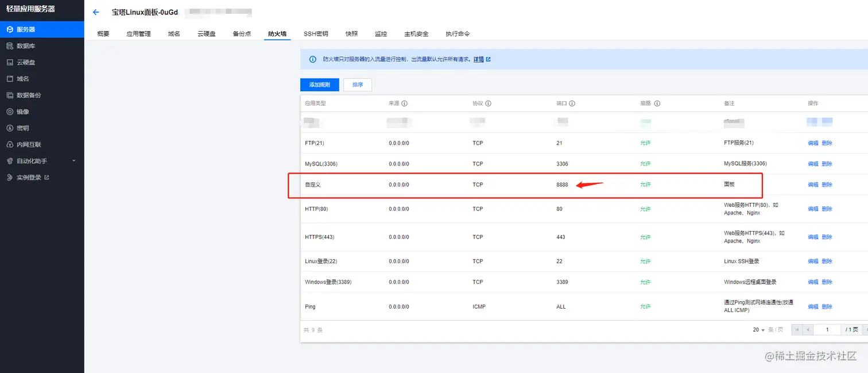The image size is (868, 373).
Task: Click the 3389 port cell
Action: [x=562, y=282]
